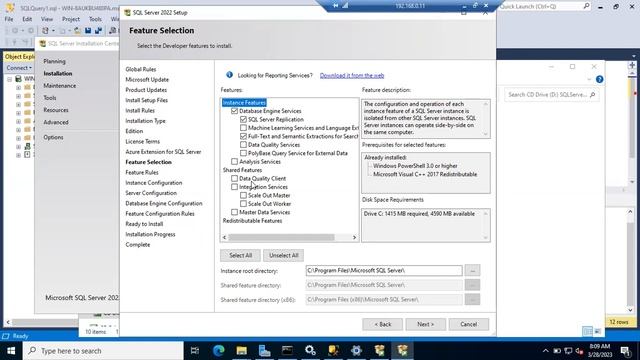The height and width of the screenshot is (360, 640).
Task: Click the Instance root directory field
Action: [x=384, y=270]
